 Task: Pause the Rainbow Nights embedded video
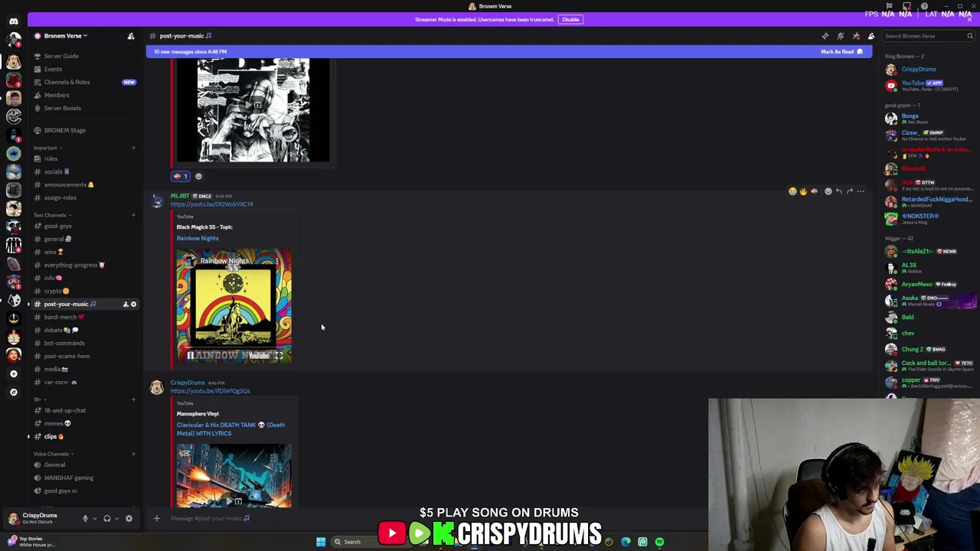(191, 355)
